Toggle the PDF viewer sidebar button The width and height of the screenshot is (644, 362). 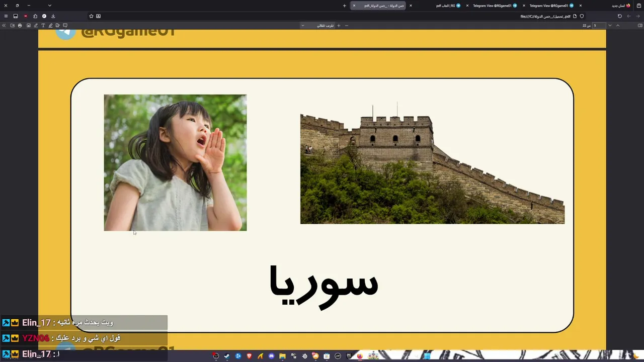tap(640, 25)
